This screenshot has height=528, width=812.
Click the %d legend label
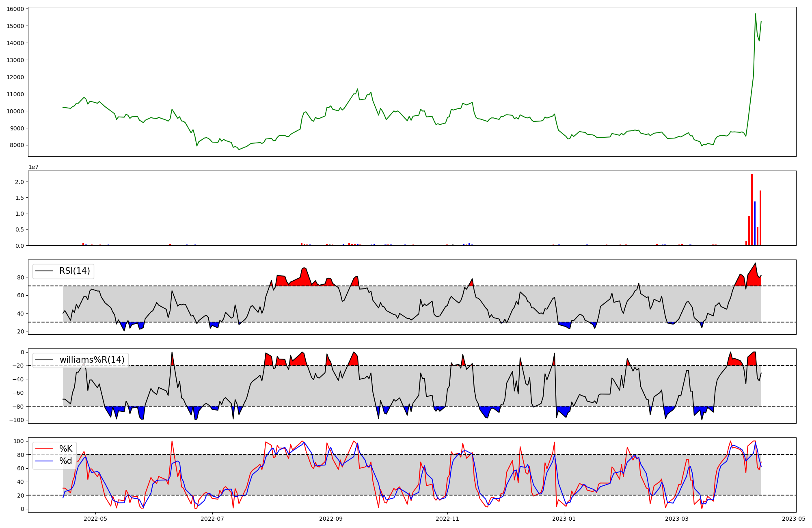(x=65, y=461)
